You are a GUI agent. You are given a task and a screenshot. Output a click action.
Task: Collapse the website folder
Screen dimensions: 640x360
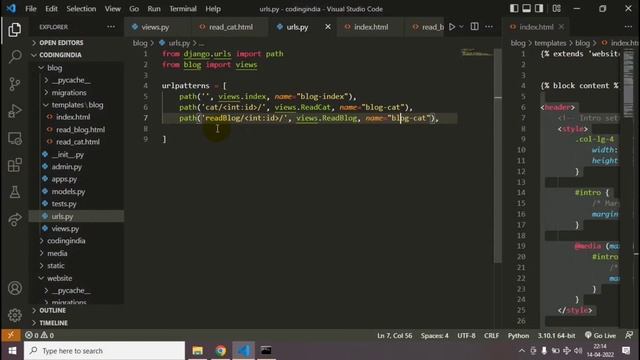click(x=60, y=278)
